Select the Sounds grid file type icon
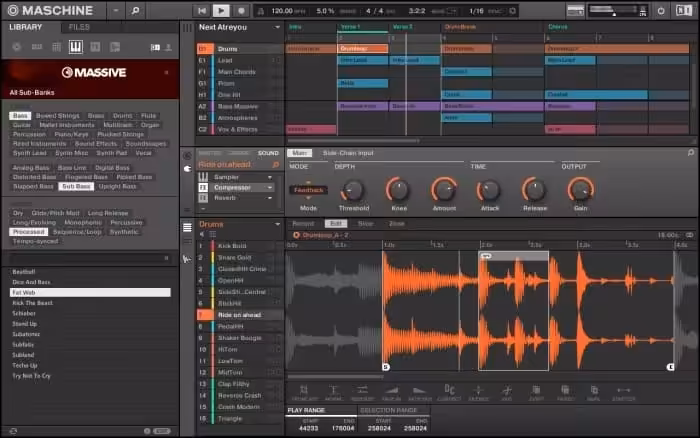 point(56,47)
